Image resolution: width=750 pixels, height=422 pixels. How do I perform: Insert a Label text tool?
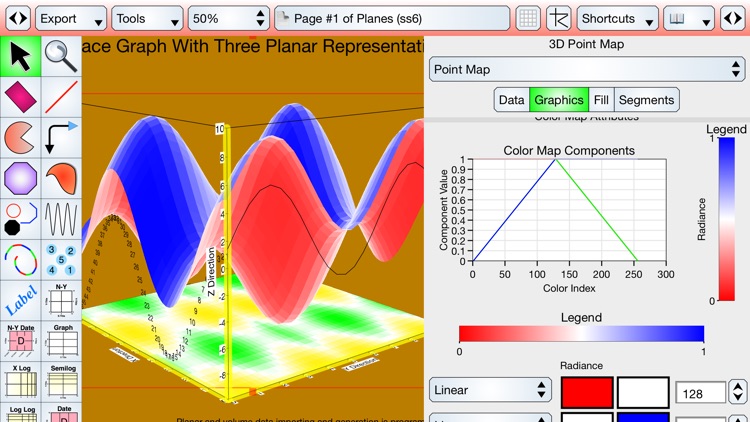click(20, 300)
